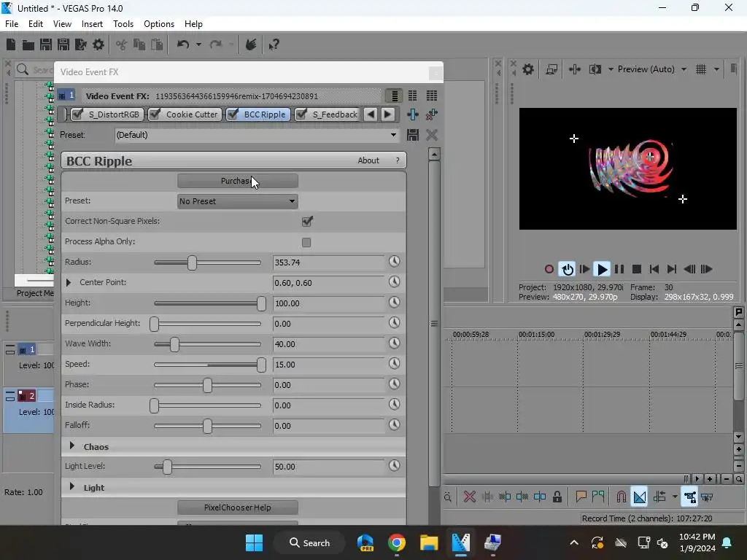Click the red delete X in timeline toolbar
Viewport: 747px width, 560px height.
click(469, 497)
